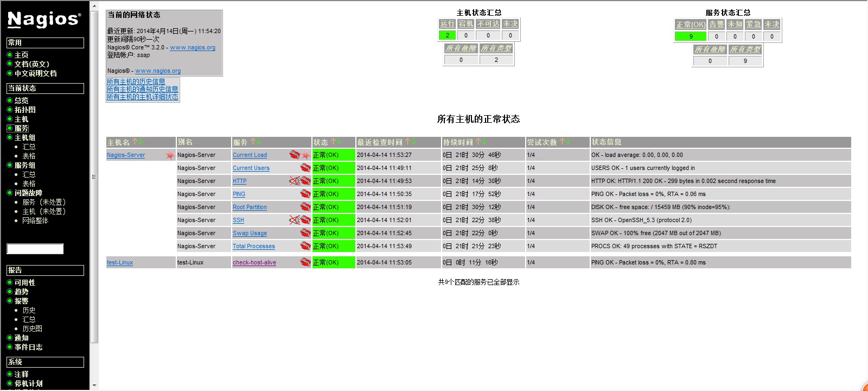Open the test-Linux host link
The width and height of the screenshot is (868, 391).
pos(120,263)
